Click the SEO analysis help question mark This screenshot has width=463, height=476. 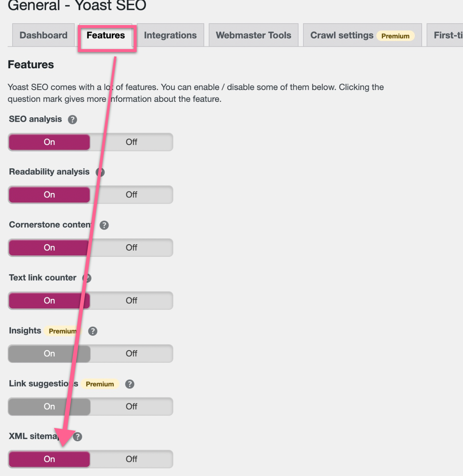click(72, 120)
